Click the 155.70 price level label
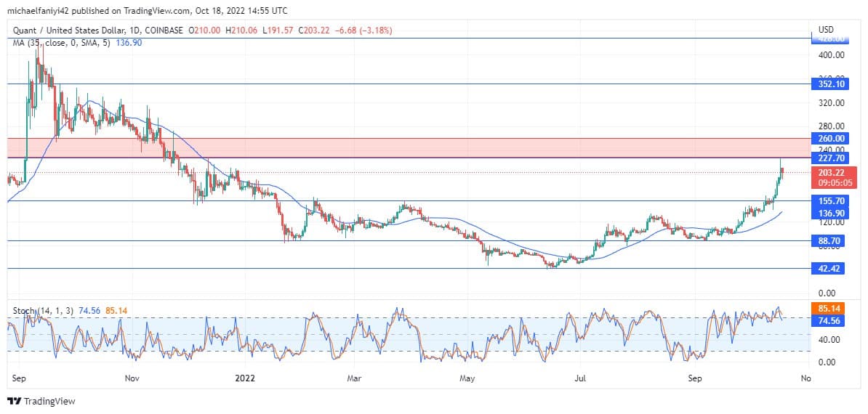868x414 pixels. (x=831, y=201)
